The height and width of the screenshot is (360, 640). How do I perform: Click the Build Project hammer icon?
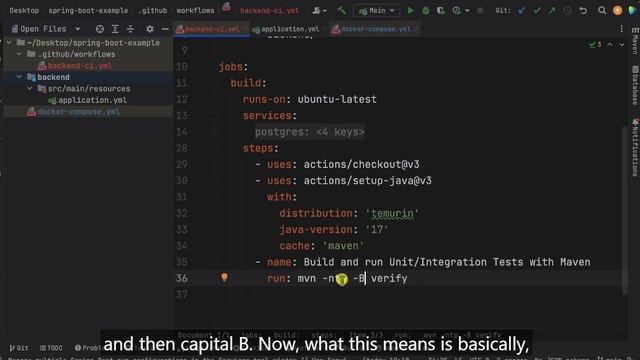(x=341, y=10)
